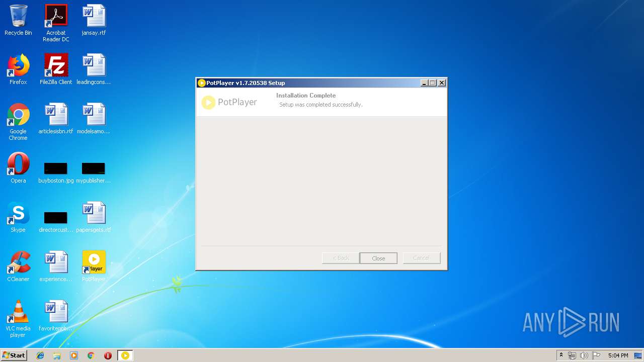This screenshot has width=644, height=362.
Task: Select the papersgets.rtf document icon
Action: click(x=94, y=217)
